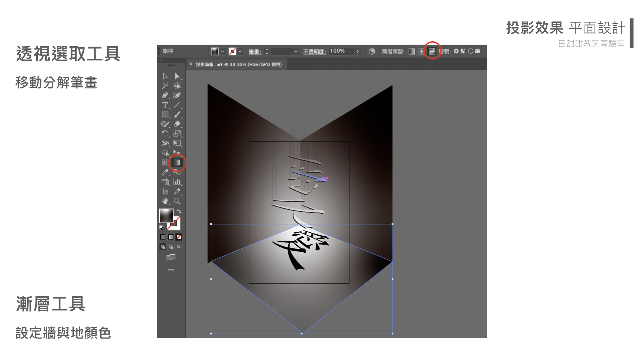
Task: Select the 線 draw mode radio
Action: click(471, 51)
